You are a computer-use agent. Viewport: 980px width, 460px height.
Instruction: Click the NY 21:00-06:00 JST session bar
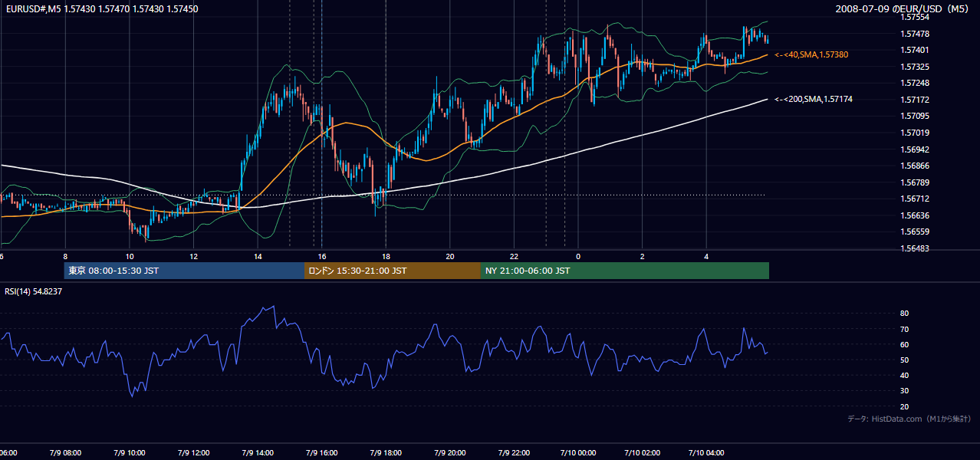point(625,271)
